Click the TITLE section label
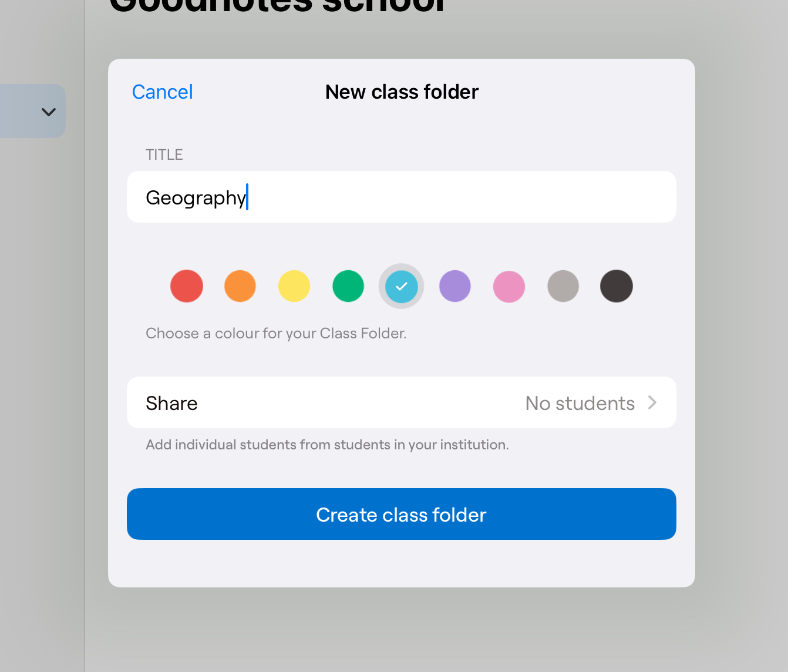The width and height of the screenshot is (788, 672). coord(164,154)
